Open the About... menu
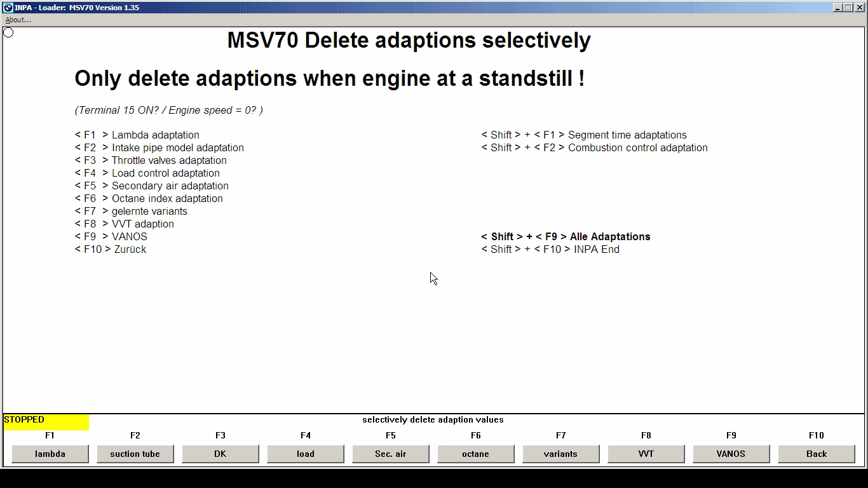This screenshot has height=488, width=868. pyautogui.click(x=18, y=20)
